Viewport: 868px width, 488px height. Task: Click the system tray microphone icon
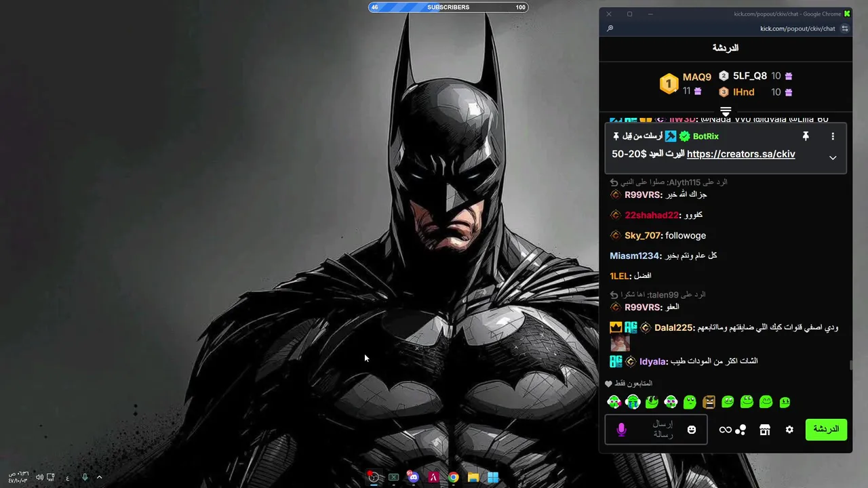tap(85, 477)
